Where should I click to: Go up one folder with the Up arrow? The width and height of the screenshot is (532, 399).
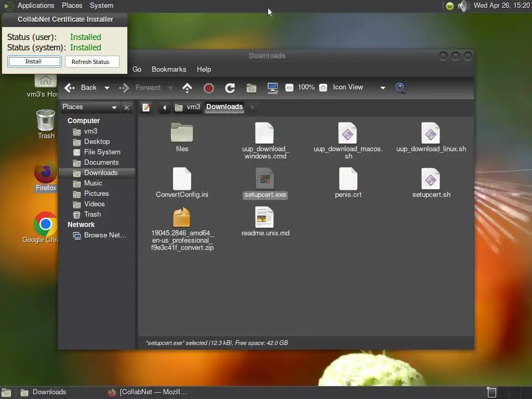(x=187, y=88)
